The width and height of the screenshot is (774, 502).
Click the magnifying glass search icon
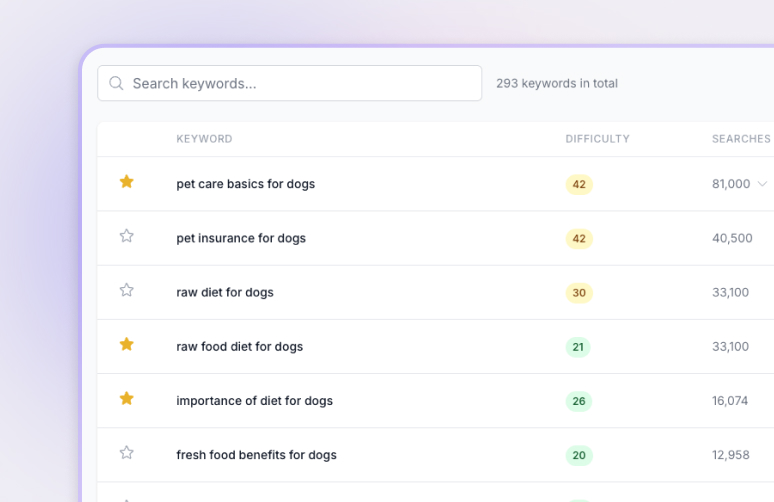click(117, 83)
